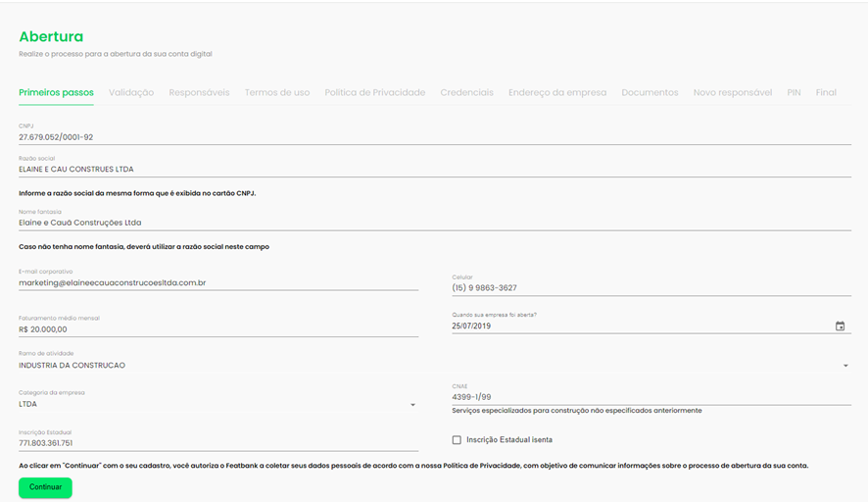Click the note 'Caso não tenha nome fantasia'
Screen dimensions: 868x502
tap(144, 246)
